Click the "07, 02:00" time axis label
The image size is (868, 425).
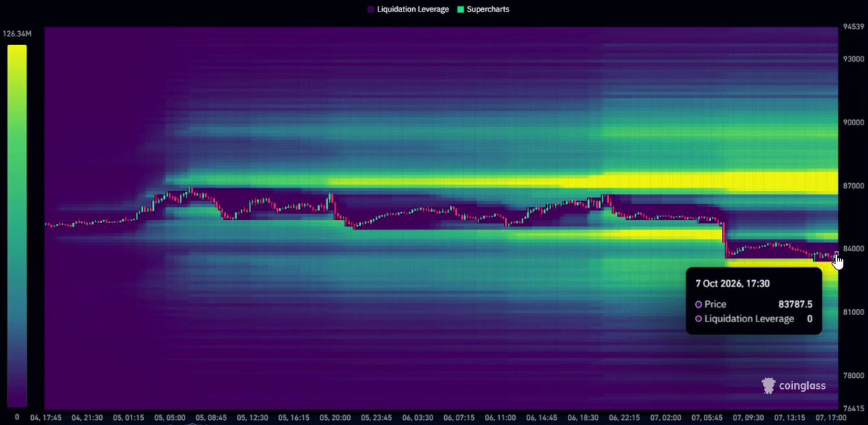667,418
